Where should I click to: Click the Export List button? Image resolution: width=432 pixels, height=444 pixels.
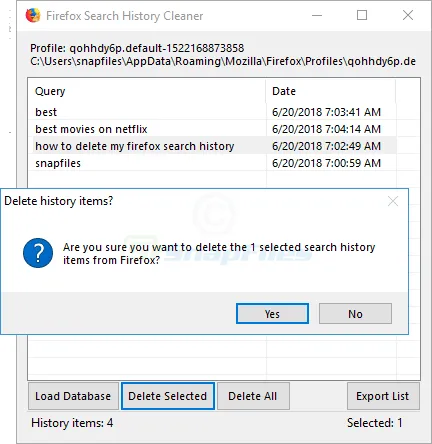coord(383,396)
